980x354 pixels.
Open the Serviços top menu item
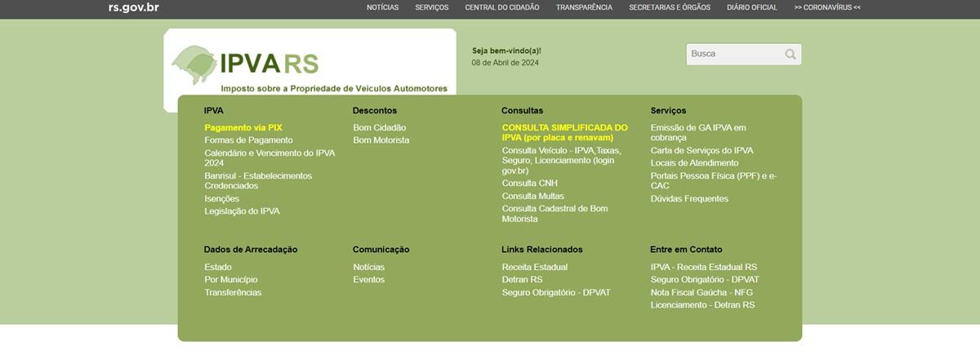431,7
